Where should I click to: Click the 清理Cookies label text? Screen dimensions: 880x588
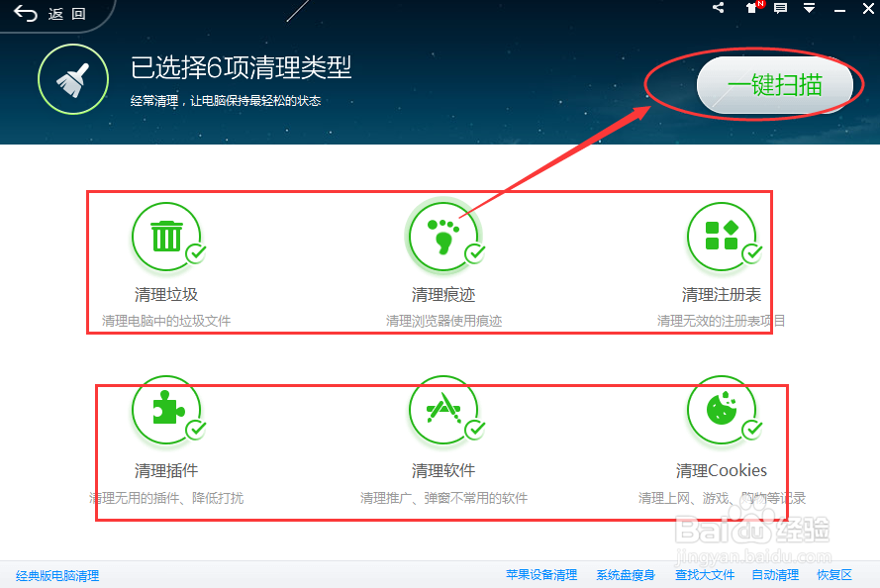722,470
